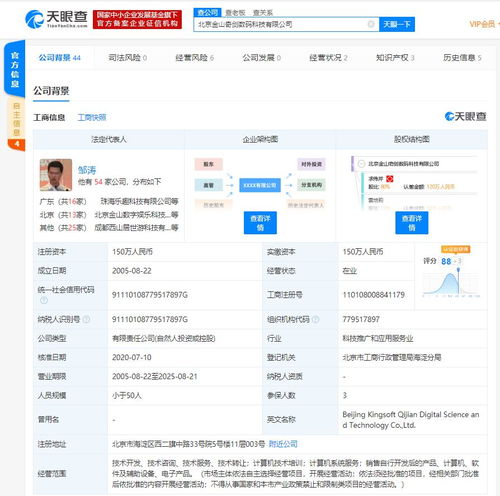Click the red badge icon in the equity structure preview
500x496 pixels.
click(389, 179)
